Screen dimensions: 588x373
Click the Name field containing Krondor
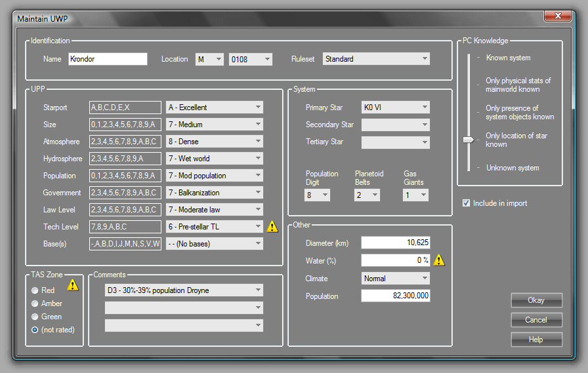(108, 59)
